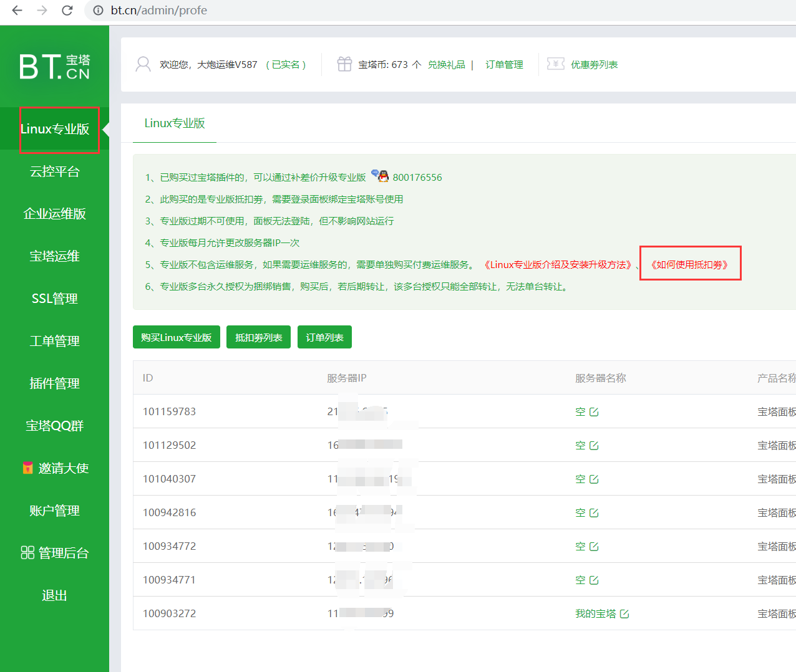Screen dimensions: 796x672
Task: Log out via 退出 in the sidebar
Action: pyautogui.click(x=55, y=595)
